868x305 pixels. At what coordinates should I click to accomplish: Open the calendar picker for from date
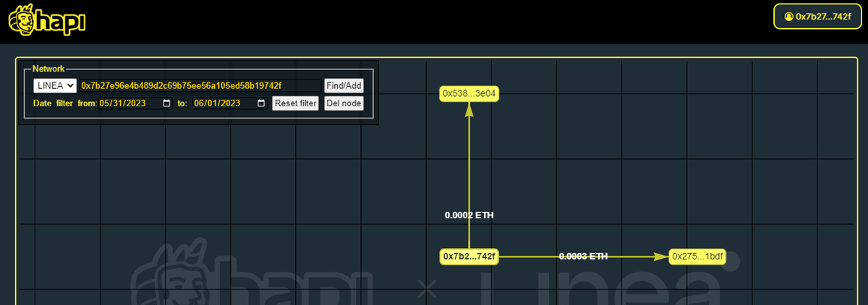point(167,103)
